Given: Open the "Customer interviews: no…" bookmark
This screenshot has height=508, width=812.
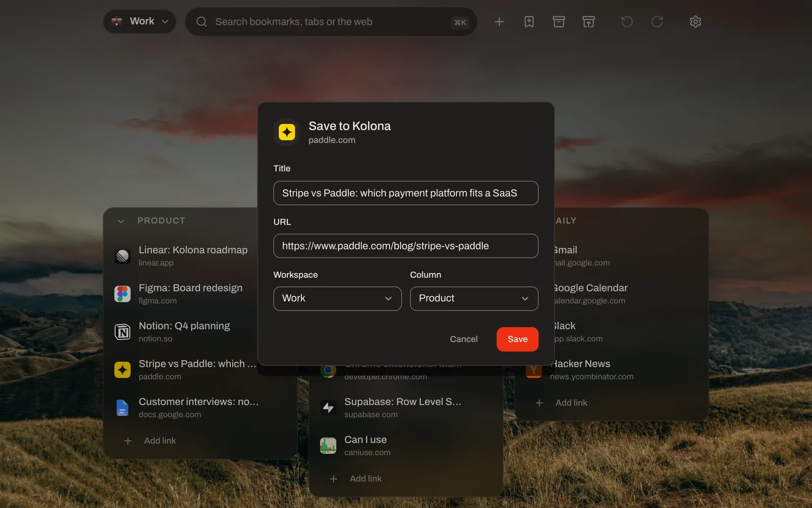Looking at the screenshot, I should point(198,402).
